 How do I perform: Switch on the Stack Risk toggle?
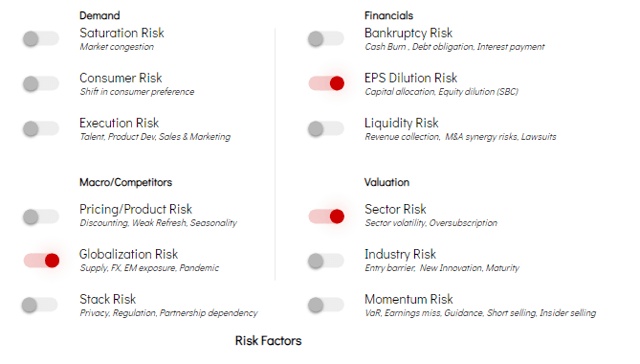click(40, 305)
